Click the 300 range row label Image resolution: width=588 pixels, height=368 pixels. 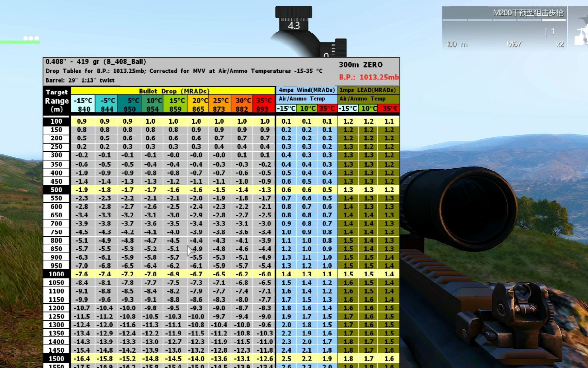56,155
